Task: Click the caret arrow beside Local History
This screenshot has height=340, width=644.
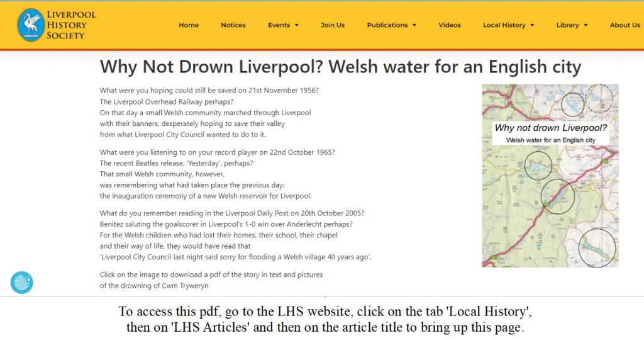Action: [532, 26]
